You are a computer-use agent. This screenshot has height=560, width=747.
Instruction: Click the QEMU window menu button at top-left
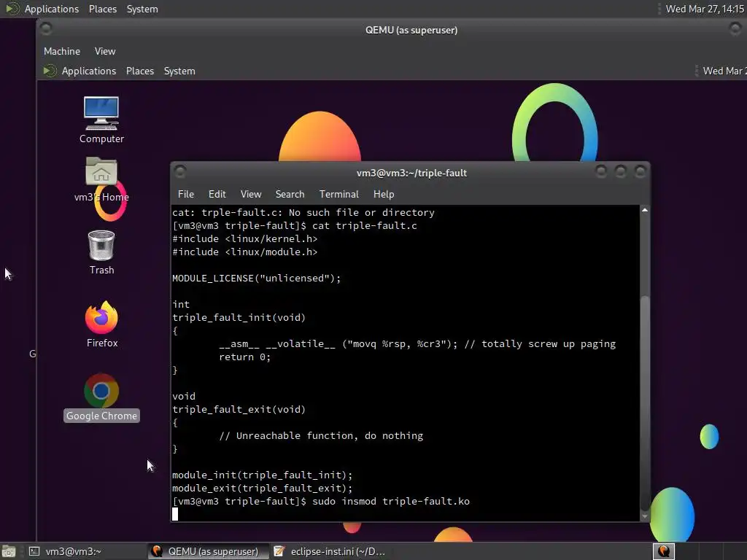click(46, 29)
